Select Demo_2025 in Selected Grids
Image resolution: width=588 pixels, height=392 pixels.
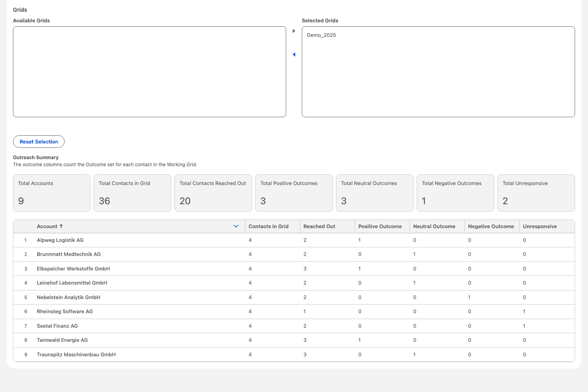pos(321,35)
